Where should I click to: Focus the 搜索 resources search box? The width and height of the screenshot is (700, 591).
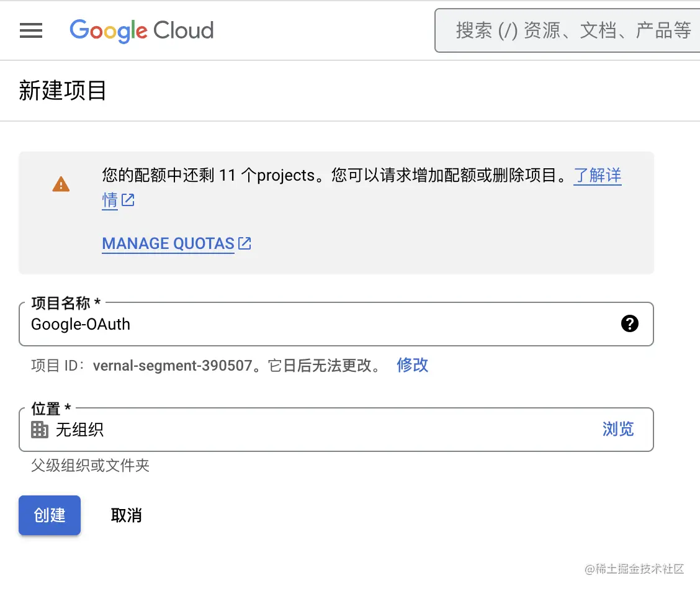click(x=571, y=30)
